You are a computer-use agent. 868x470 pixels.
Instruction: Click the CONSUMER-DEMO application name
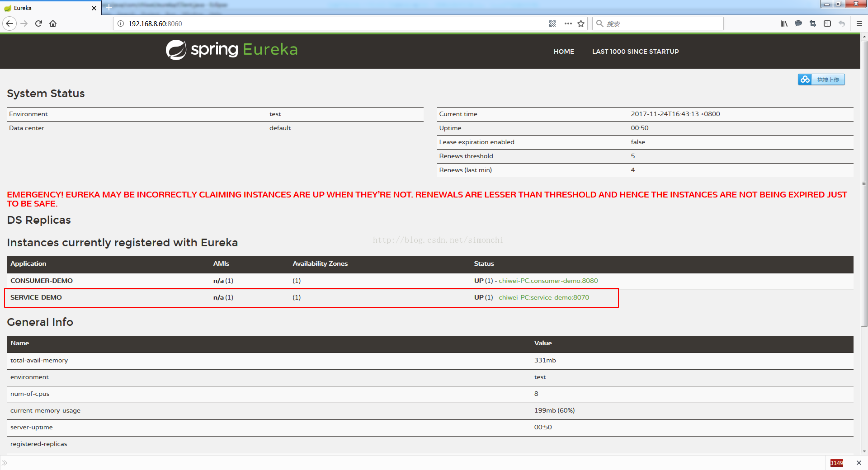tap(42, 281)
